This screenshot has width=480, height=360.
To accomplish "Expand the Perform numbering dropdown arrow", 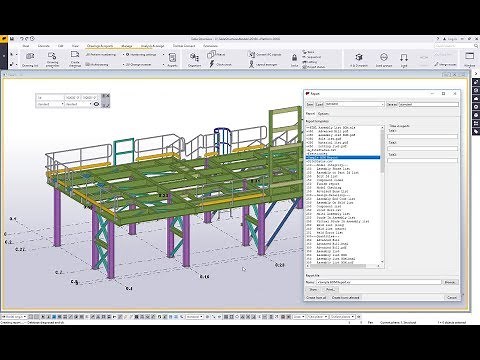I will tap(123, 54).
